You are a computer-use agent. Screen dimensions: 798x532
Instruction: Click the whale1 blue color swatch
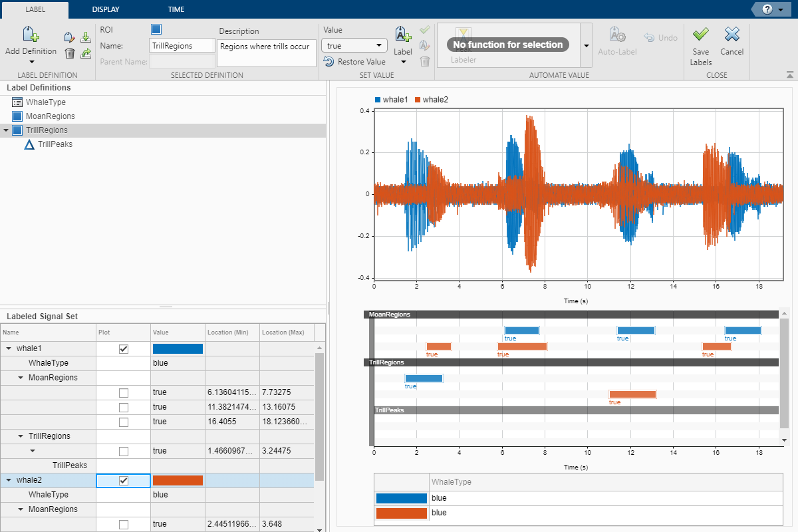tap(178, 348)
